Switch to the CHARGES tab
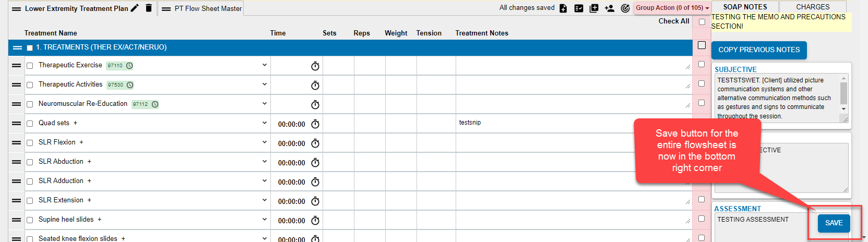 (x=812, y=7)
